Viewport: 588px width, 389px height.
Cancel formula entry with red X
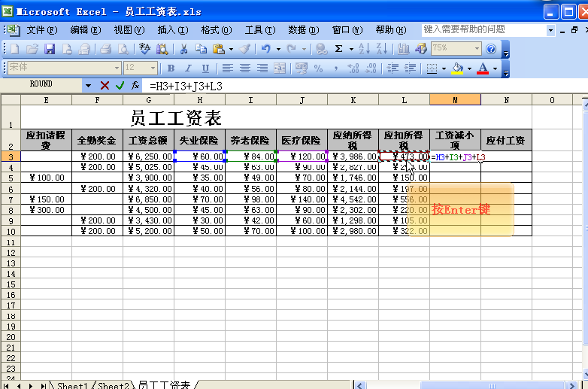click(x=105, y=86)
